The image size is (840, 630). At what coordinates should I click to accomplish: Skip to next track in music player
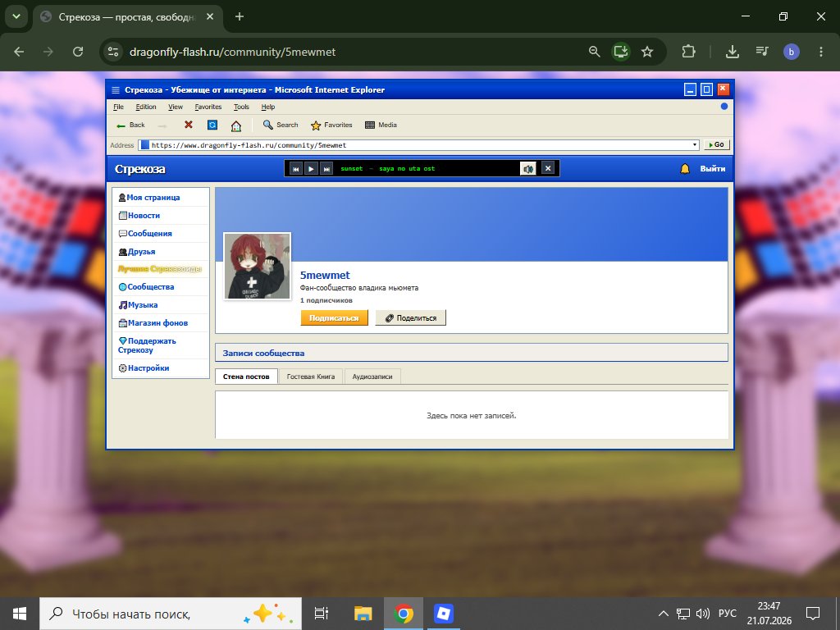click(326, 169)
